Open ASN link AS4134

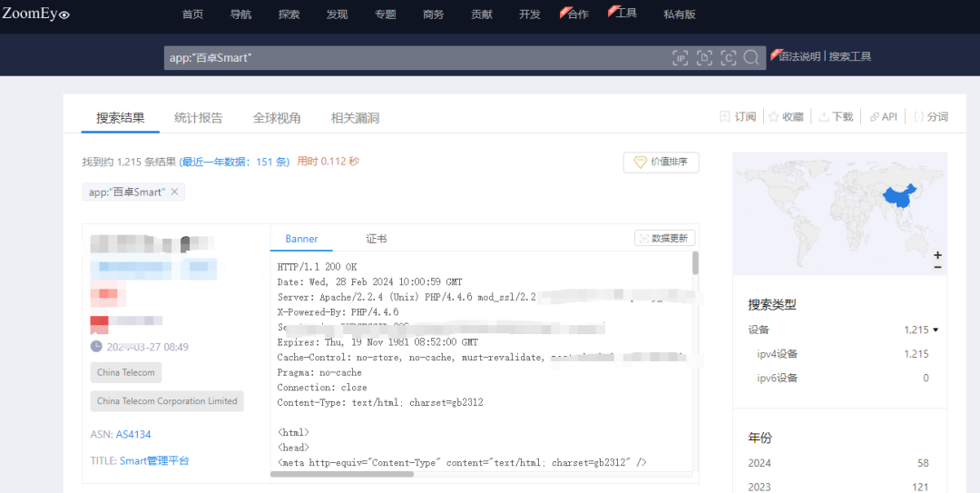(133, 434)
